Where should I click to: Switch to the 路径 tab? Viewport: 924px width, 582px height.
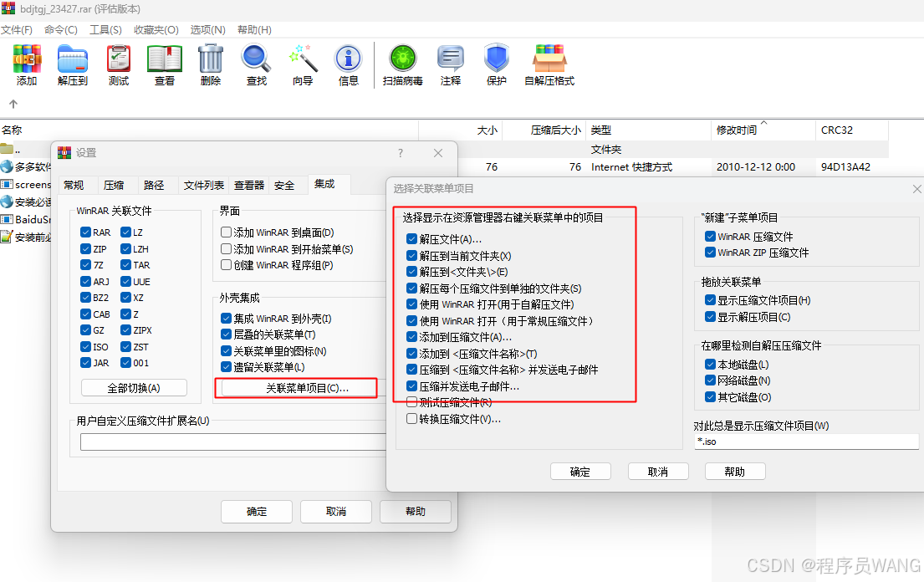tap(154, 185)
